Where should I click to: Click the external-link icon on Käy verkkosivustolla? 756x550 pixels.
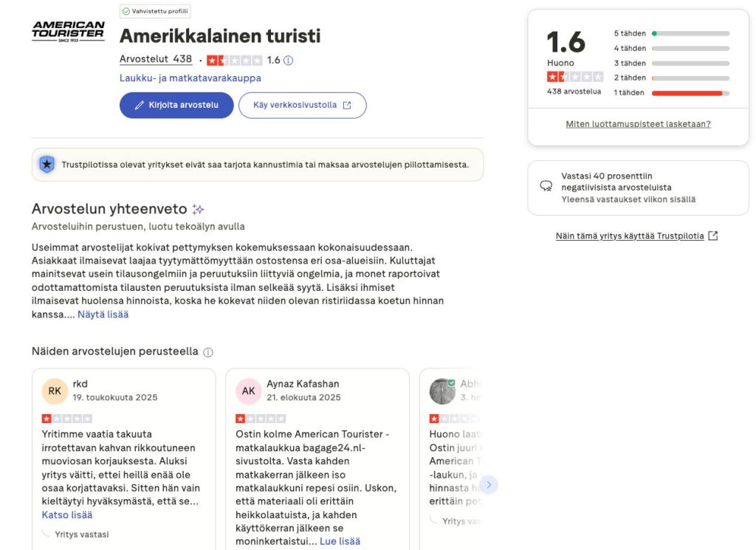(x=347, y=106)
